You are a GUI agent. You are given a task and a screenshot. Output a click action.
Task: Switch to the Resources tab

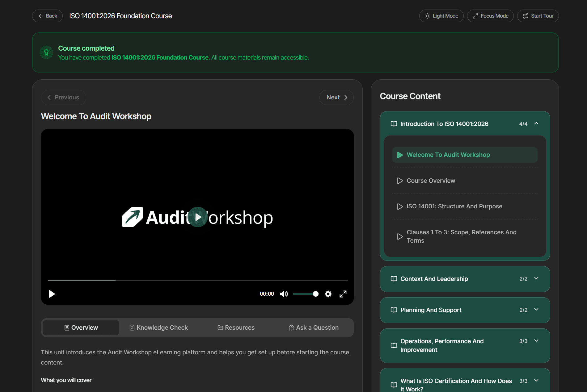click(x=236, y=327)
